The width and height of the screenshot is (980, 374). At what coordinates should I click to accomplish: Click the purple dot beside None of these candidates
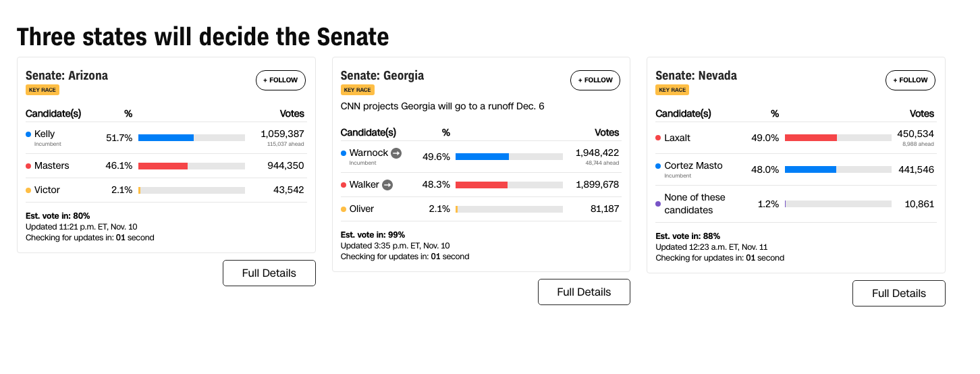coord(658,204)
